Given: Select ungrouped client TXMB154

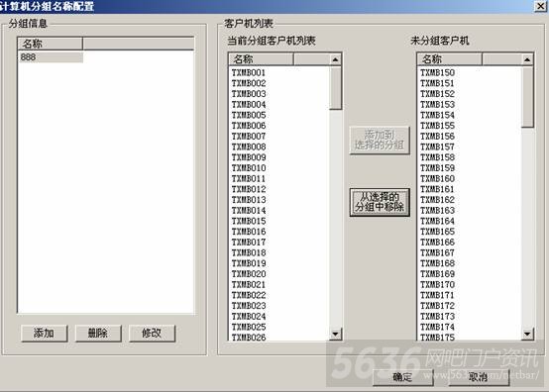Looking at the screenshot, I should pos(437,115).
